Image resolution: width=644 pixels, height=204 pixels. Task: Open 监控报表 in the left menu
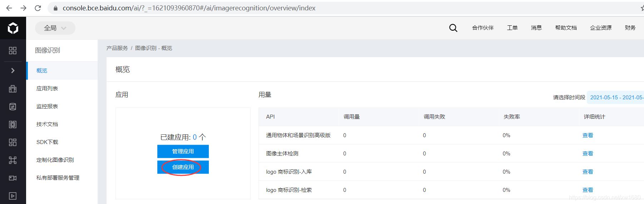tap(47, 106)
